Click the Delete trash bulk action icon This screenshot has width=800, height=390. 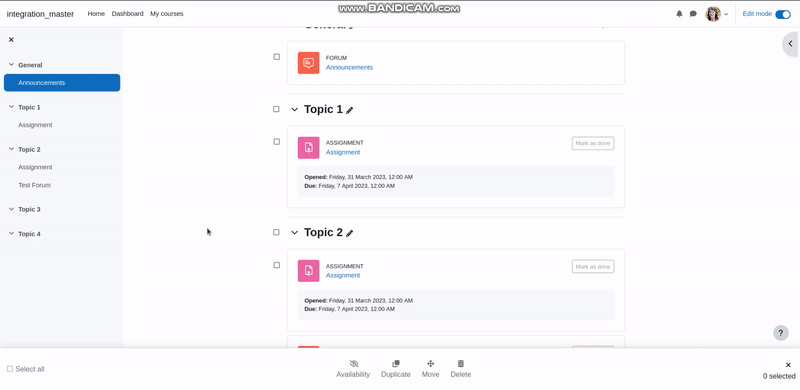[x=461, y=363]
